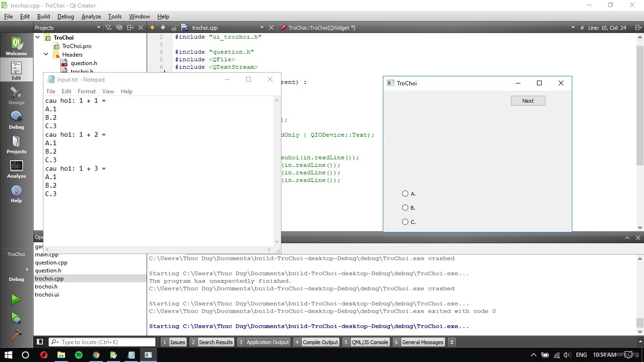The image size is (644, 362).
Task: Select radio option B.
Action: 405,207
